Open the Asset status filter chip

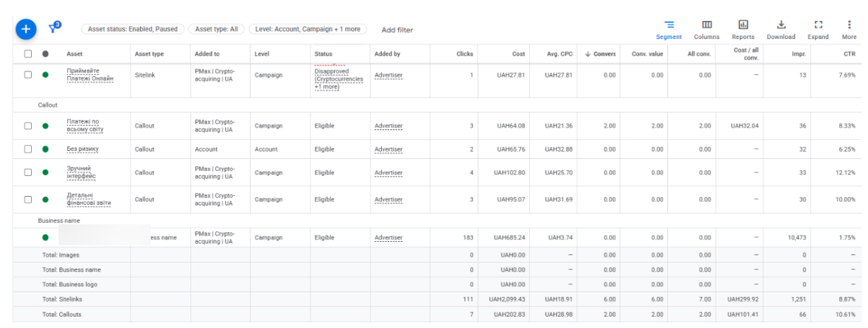[x=133, y=30]
